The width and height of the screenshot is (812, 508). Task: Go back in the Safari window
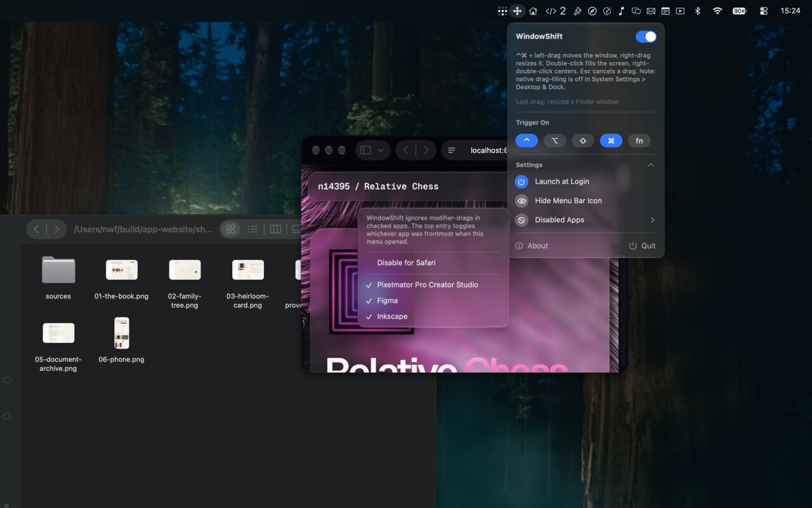pos(406,150)
